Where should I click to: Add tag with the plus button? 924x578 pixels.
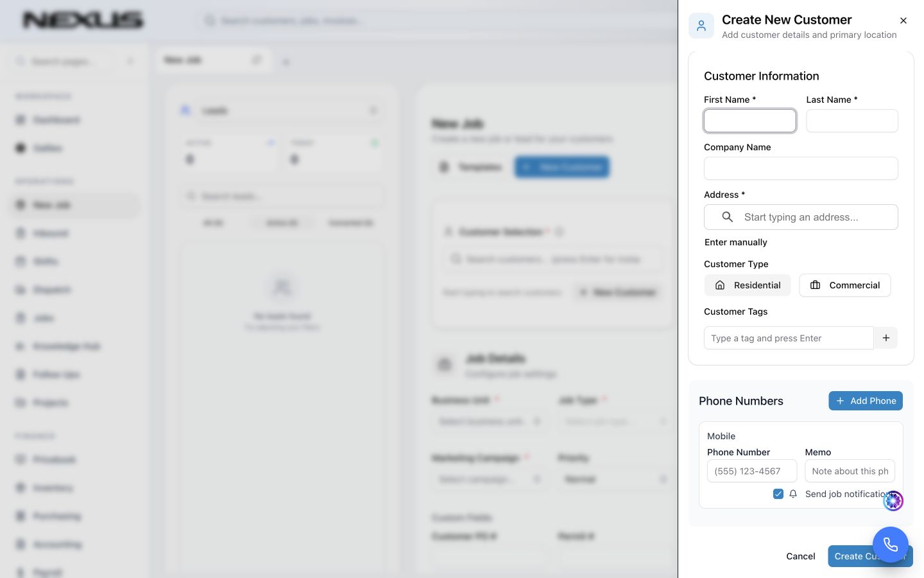[x=886, y=338]
